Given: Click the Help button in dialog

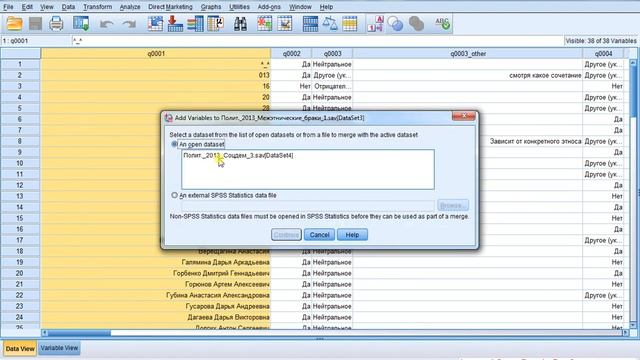Looking at the screenshot, I should click(352, 235).
